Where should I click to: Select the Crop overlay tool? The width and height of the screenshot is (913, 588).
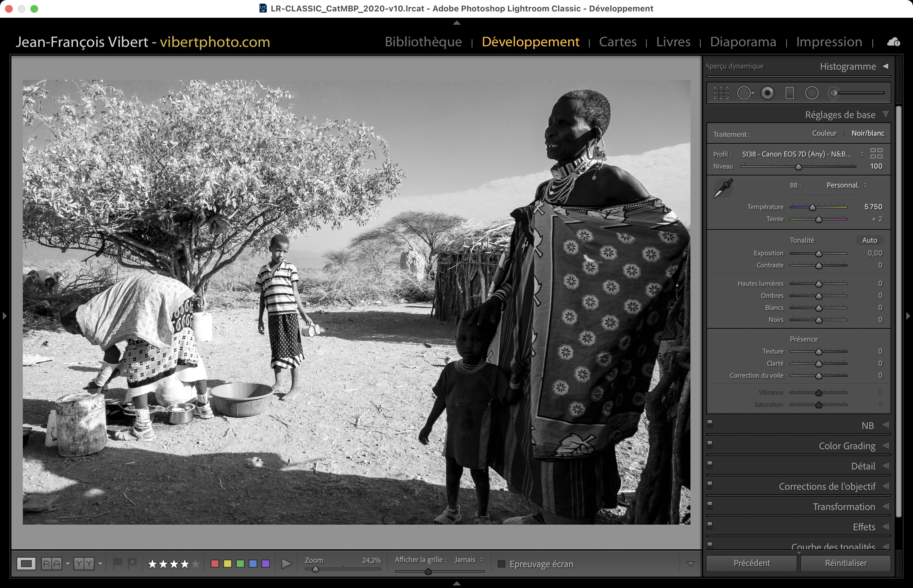(721, 93)
